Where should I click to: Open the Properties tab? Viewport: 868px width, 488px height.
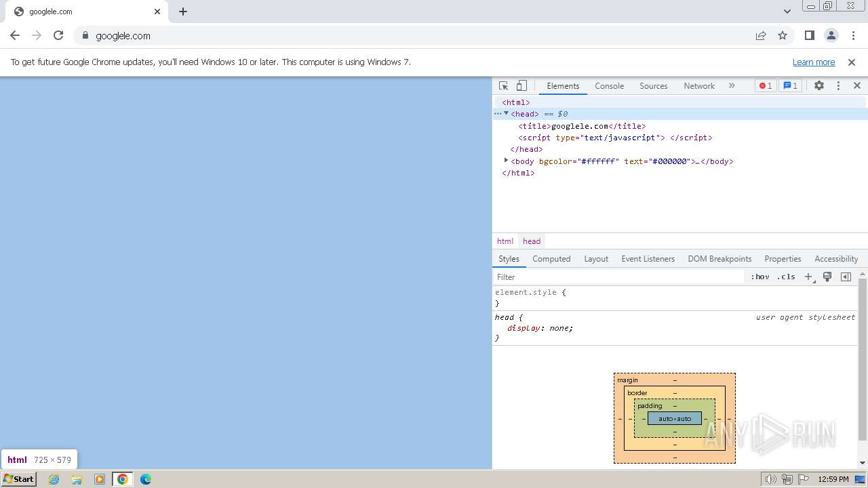[783, 259]
